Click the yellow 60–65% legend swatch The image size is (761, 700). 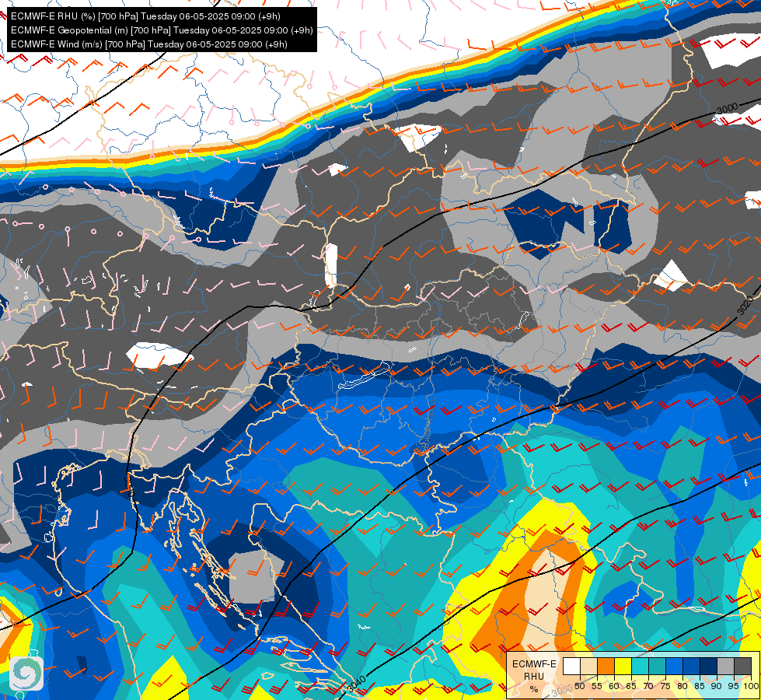click(x=623, y=666)
